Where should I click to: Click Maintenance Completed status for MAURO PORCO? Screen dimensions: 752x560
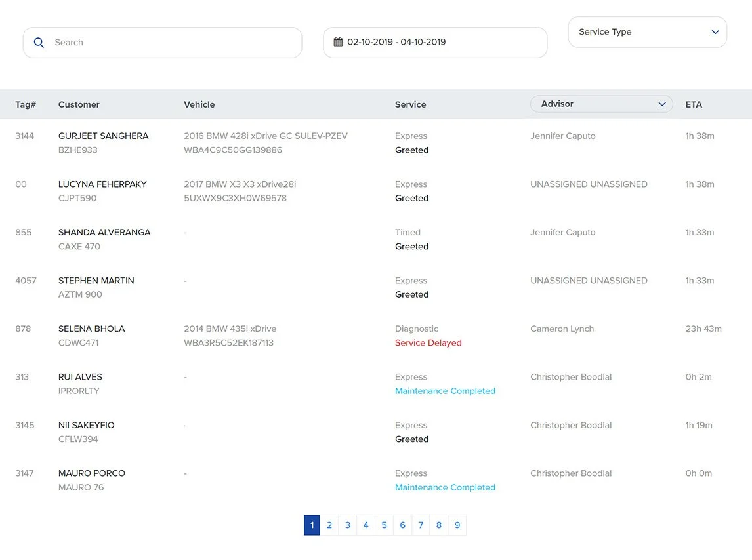[x=445, y=487]
